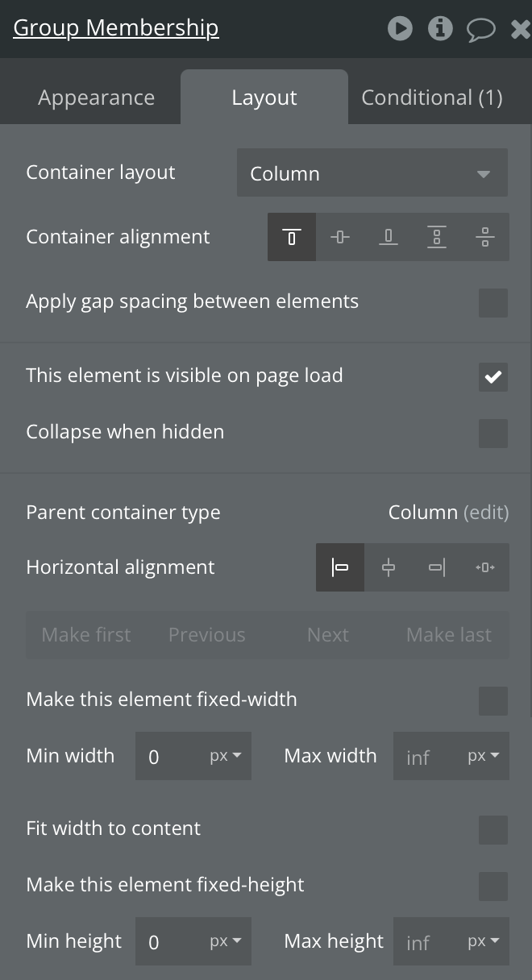The image size is (532, 980).
Task: Enable Collapse when hidden checkbox
Action: click(x=493, y=434)
